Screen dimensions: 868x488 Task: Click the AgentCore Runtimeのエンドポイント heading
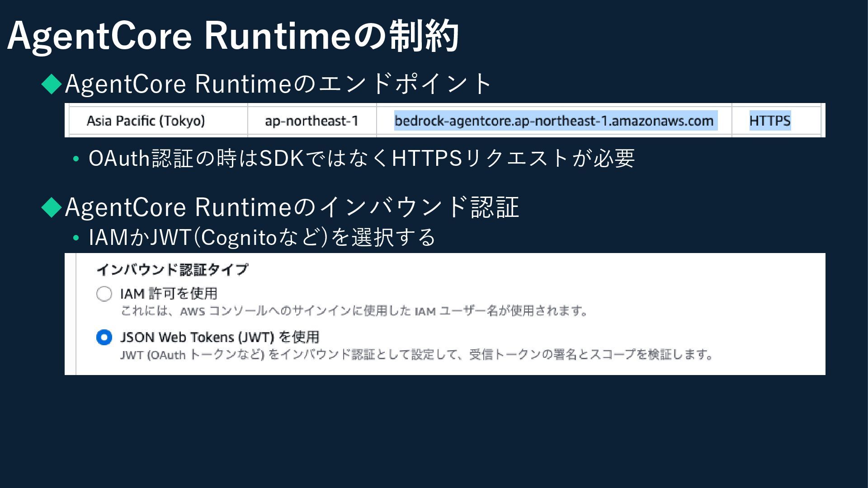point(278,84)
